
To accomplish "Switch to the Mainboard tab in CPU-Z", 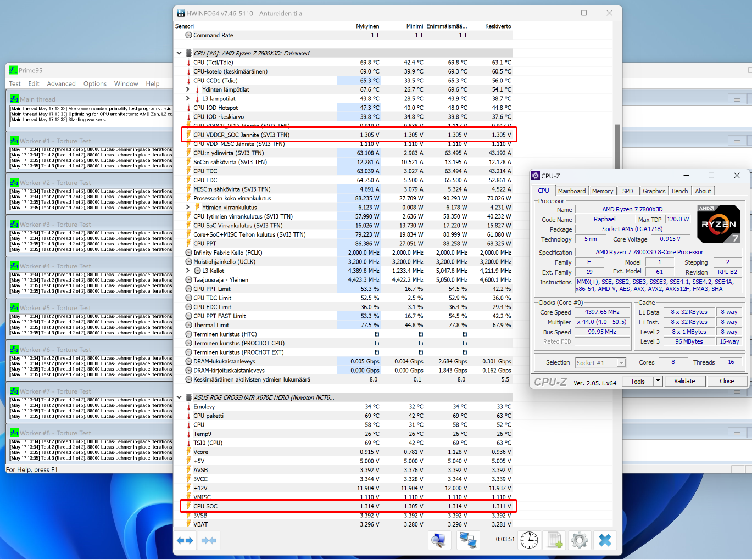I will [572, 191].
